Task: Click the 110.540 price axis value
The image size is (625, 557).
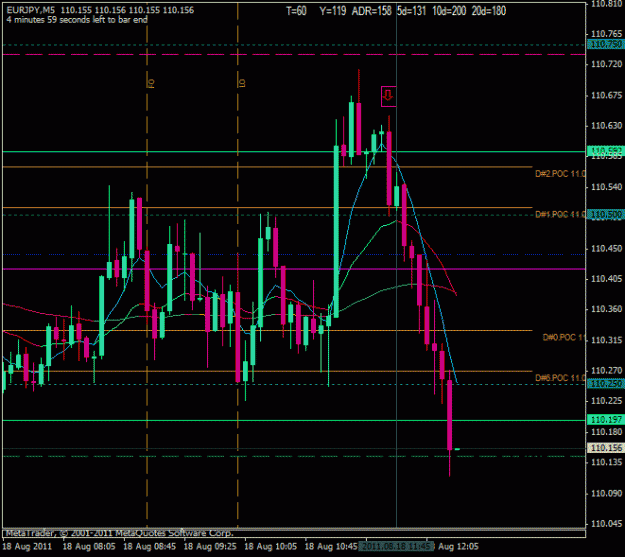Action: 606,187
